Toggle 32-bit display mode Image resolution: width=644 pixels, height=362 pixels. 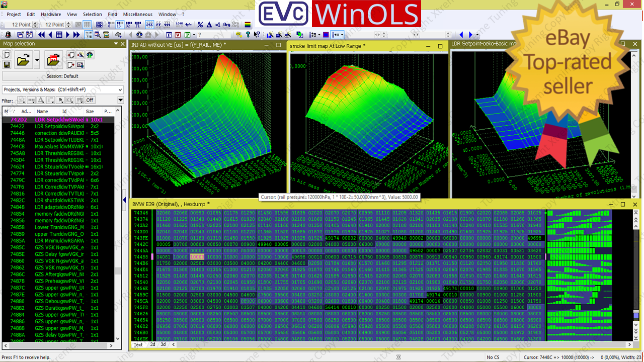(x=129, y=25)
